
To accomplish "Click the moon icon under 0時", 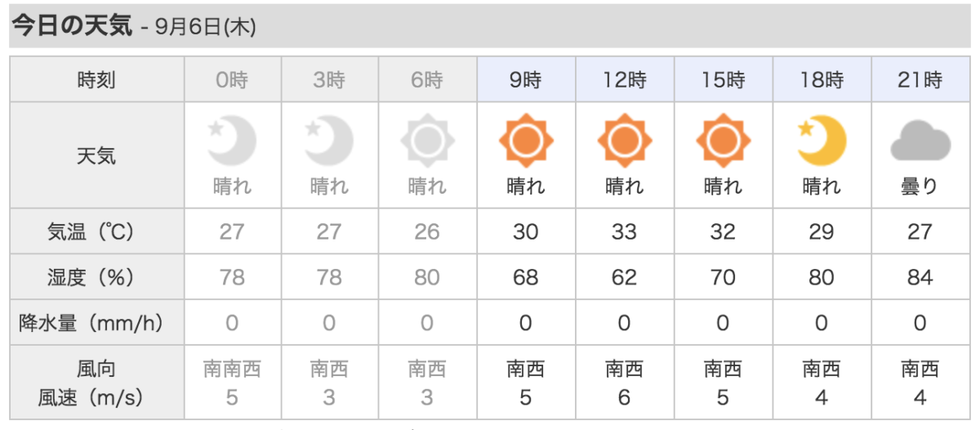I will 232,141.
